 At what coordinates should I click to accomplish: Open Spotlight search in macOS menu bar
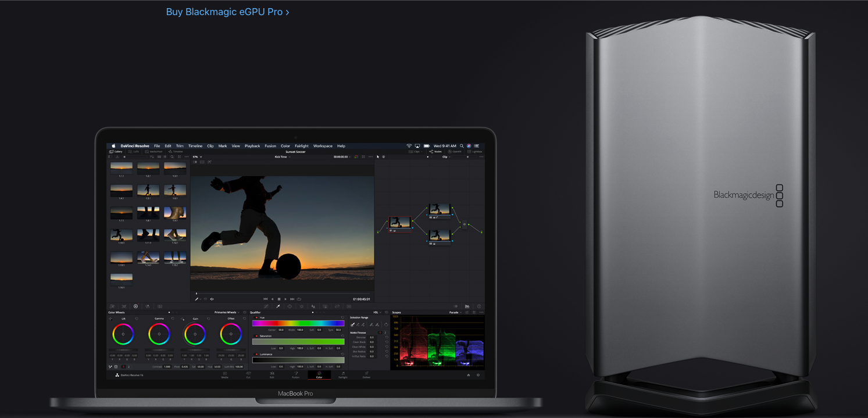click(462, 146)
